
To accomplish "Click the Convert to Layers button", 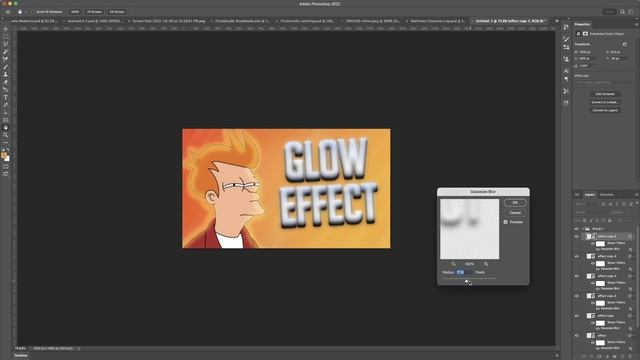I will 605,110.
